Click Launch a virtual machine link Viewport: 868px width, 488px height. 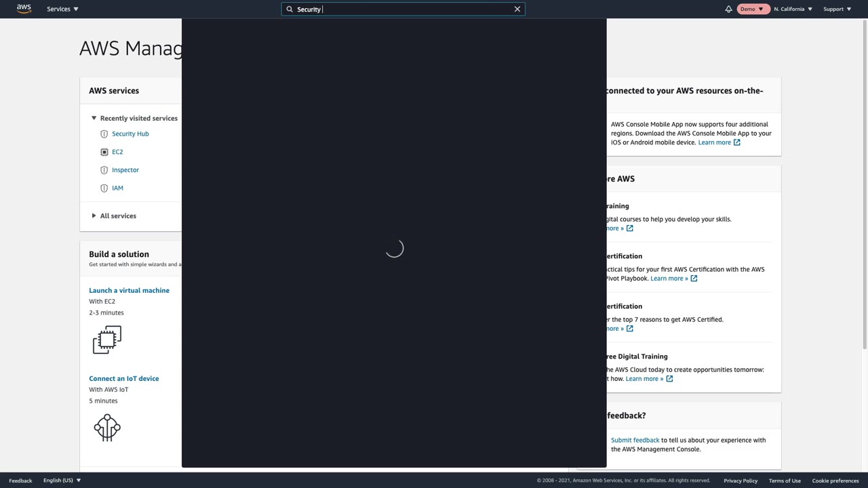tap(129, 290)
